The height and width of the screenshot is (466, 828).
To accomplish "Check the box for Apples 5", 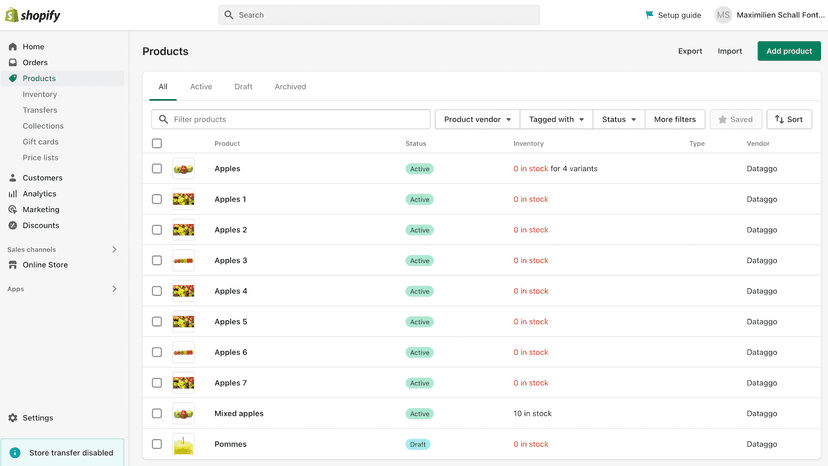I will click(157, 322).
